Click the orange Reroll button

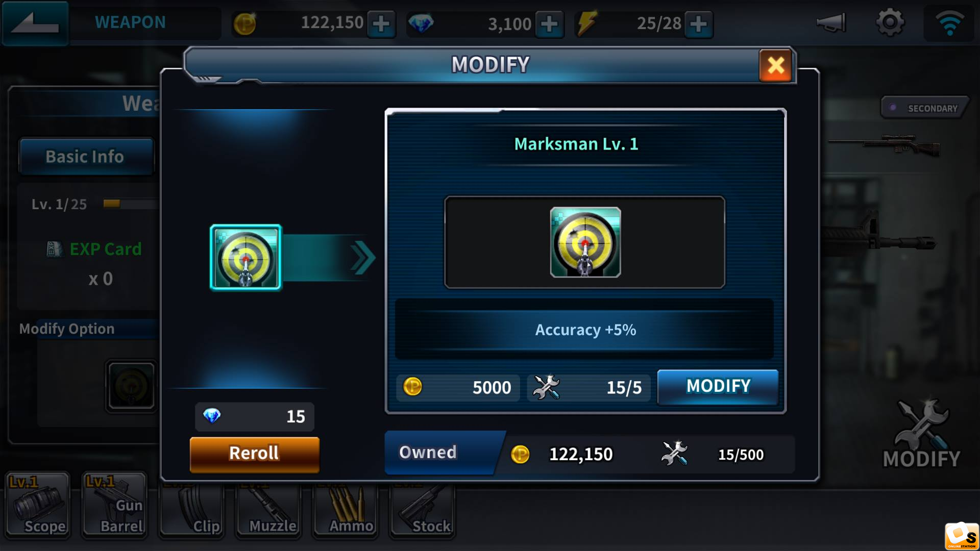[x=254, y=454]
